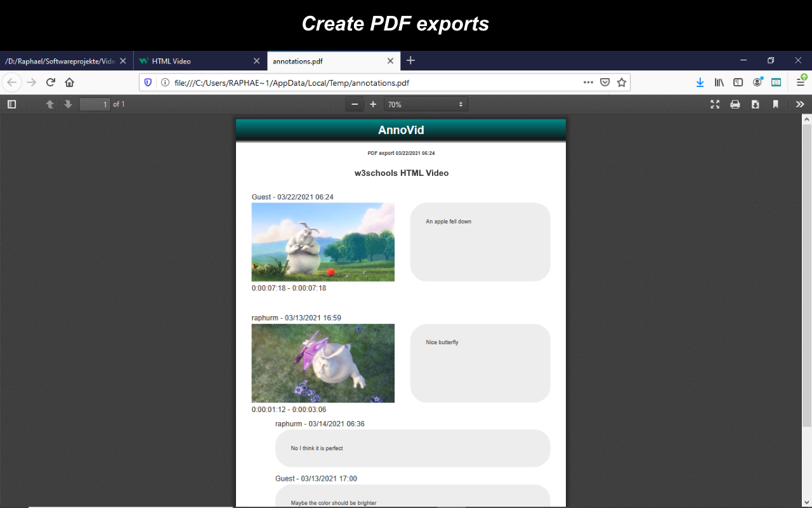Click the scrollbar up arrow

pos(807,119)
